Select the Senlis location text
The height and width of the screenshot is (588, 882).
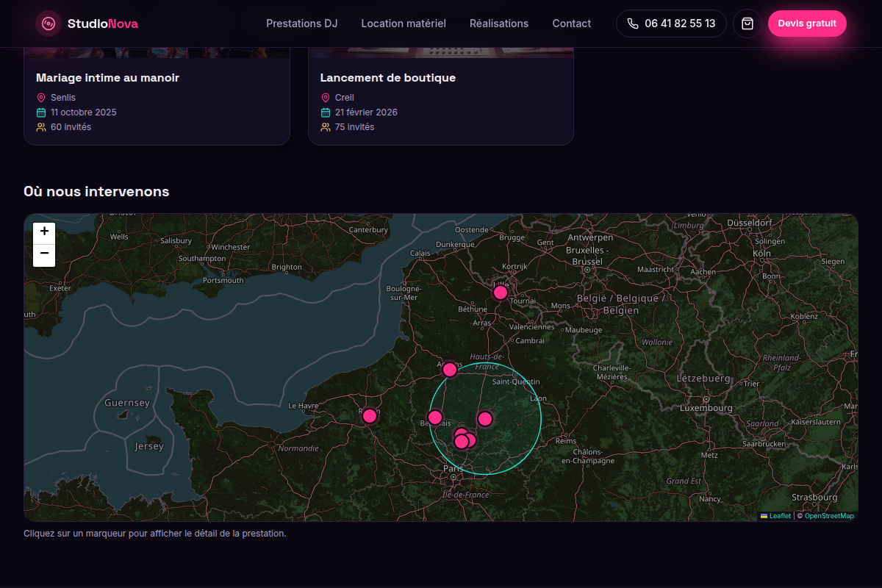(x=63, y=98)
